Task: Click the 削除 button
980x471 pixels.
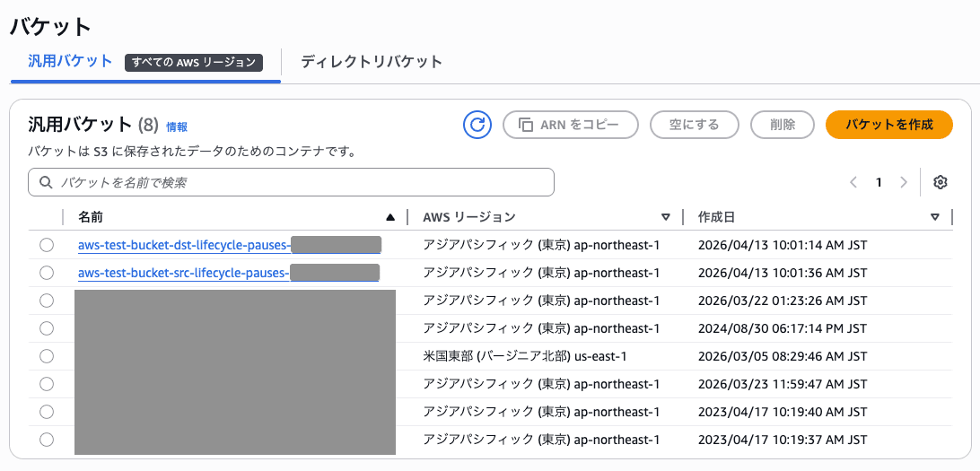Action: tap(783, 125)
